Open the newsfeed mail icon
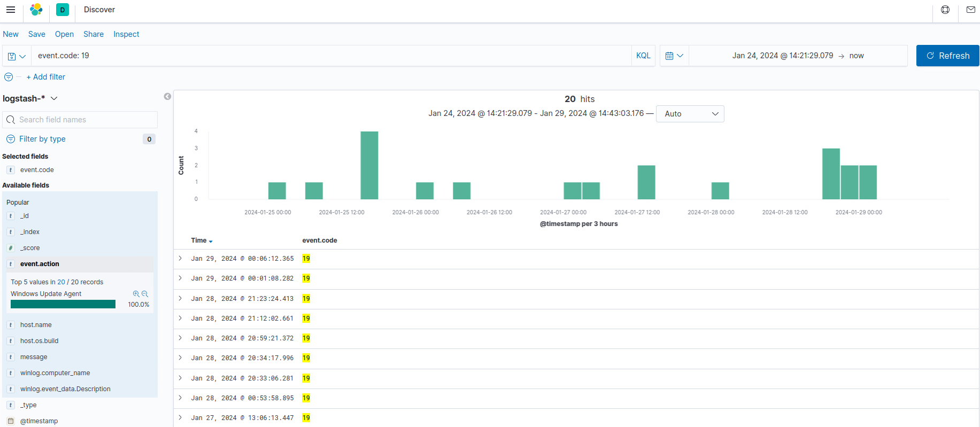The height and width of the screenshot is (427, 980). click(971, 10)
